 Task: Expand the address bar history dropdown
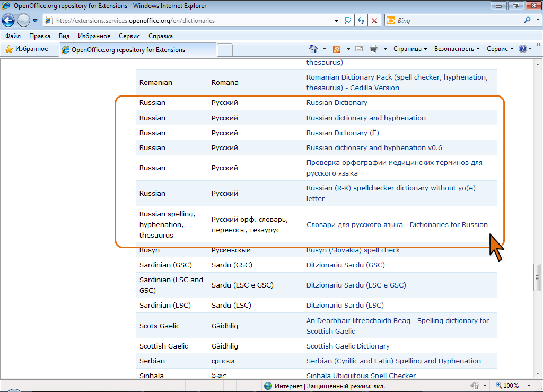pos(337,21)
